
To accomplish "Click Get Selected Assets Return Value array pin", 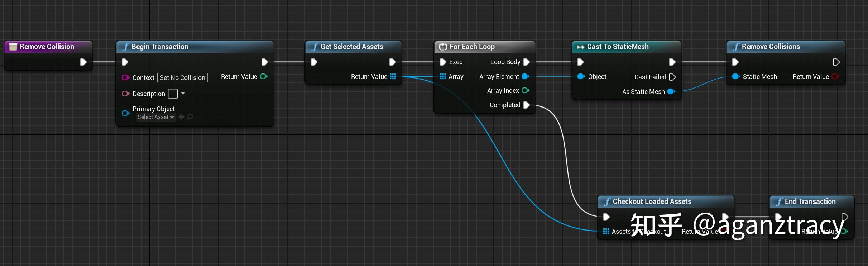I will click(393, 76).
